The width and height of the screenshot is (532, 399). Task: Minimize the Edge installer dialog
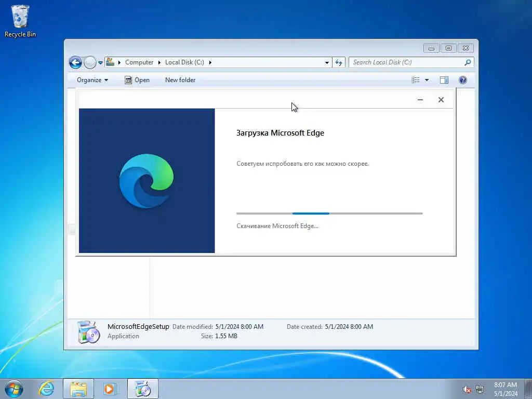click(420, 100)
